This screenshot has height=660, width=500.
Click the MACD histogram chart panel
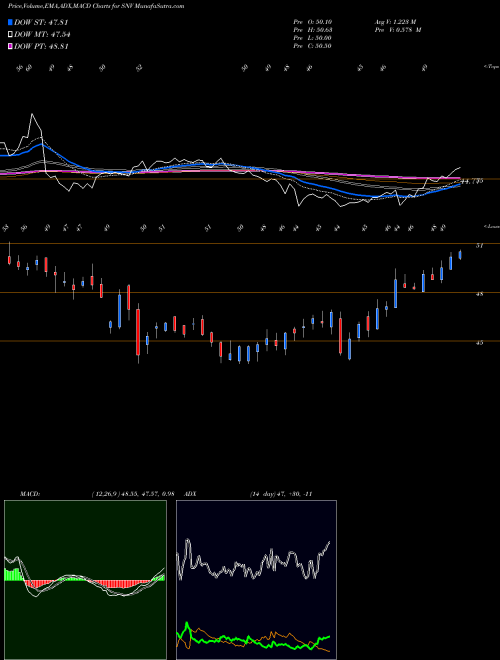coord(85,580)
